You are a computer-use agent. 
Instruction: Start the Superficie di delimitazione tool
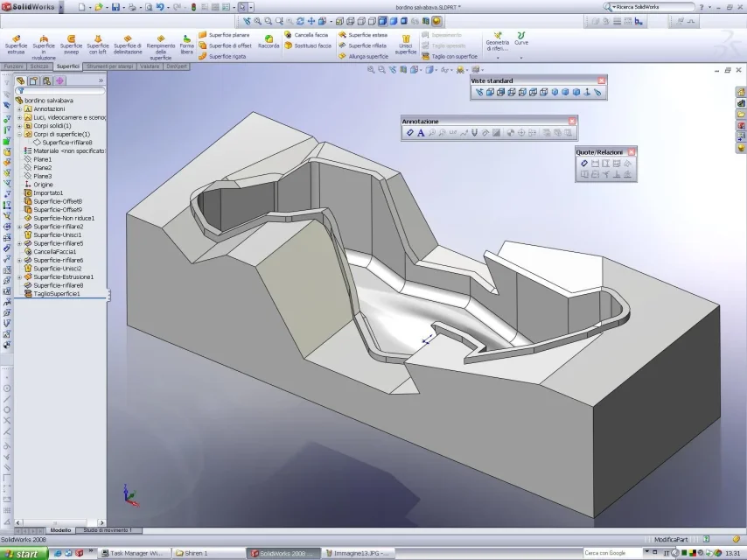pos(128,45)
